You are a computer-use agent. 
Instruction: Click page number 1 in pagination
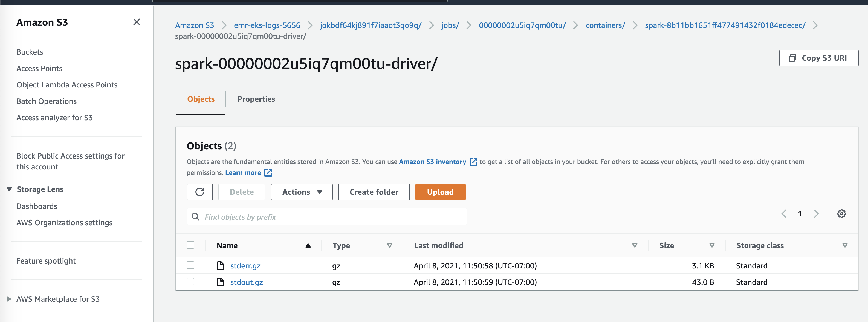[x=800, y=214]
